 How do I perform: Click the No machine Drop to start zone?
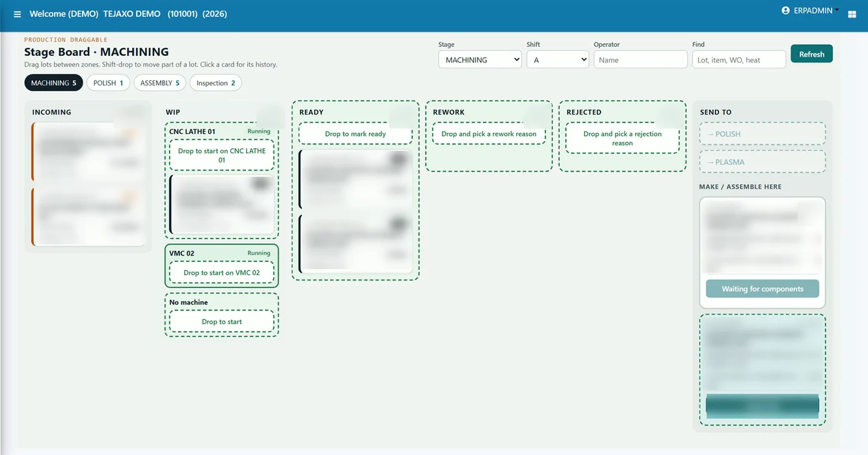(x=222, y=322)
